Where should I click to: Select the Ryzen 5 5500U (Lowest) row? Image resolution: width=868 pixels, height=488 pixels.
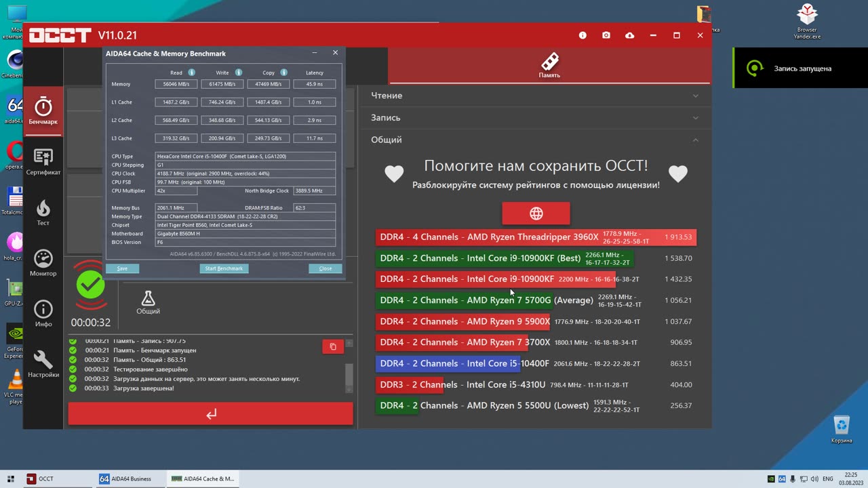coord(536,405)
